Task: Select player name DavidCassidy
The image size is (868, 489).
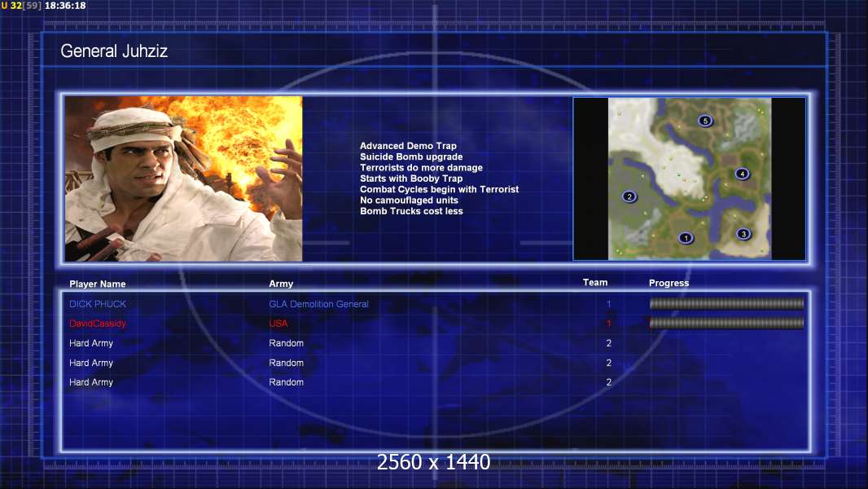Action: pyautogui.click(x=98, y=324)
